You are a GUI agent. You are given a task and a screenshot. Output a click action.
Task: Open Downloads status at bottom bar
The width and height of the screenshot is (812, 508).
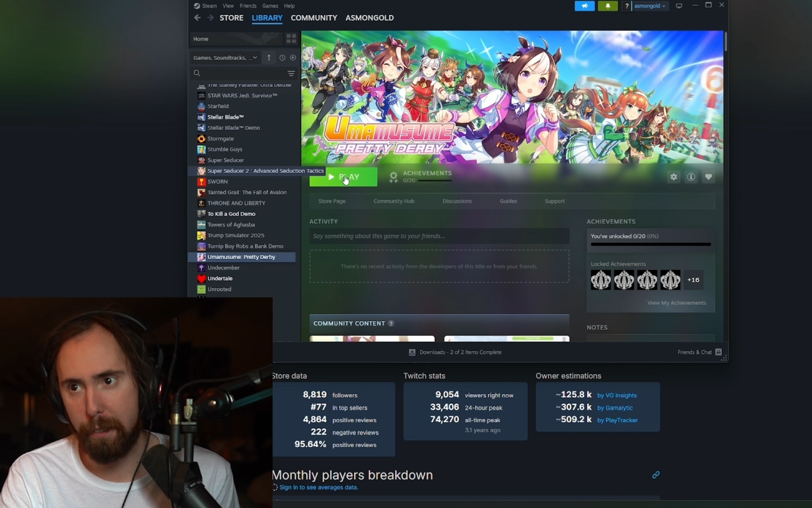pos(455,352)
